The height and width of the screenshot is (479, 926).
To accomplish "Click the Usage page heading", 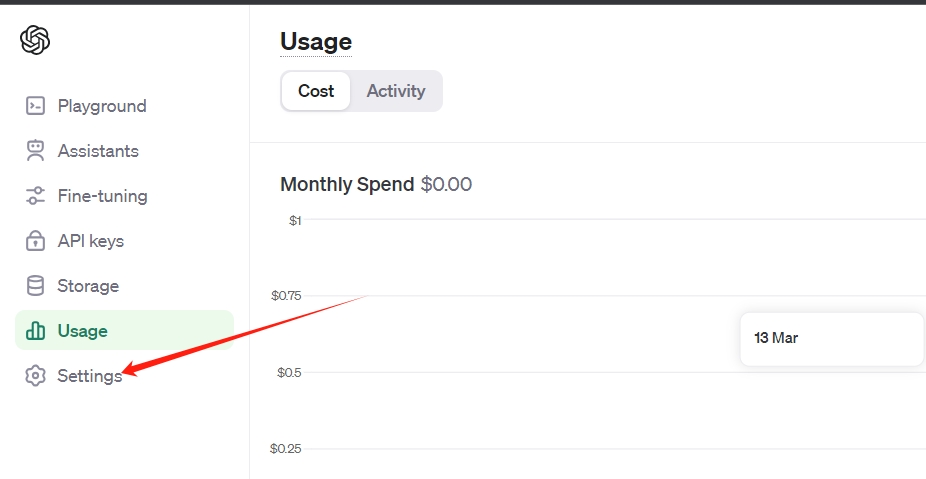I will click(316, 42).
